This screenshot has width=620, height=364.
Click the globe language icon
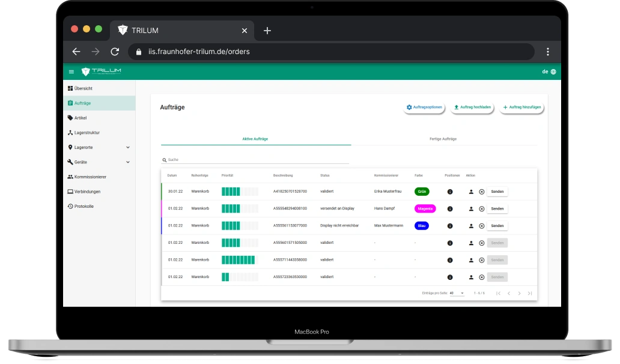click(553, 71)
